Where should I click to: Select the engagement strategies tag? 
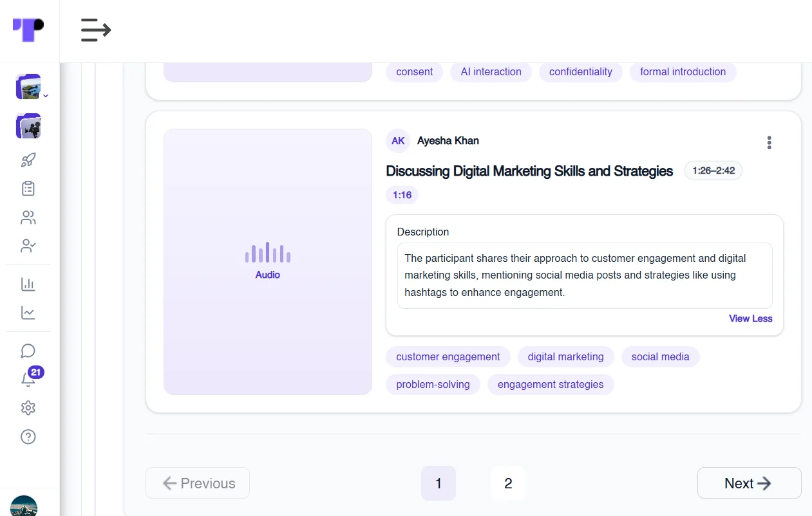(x=551, y=384)
